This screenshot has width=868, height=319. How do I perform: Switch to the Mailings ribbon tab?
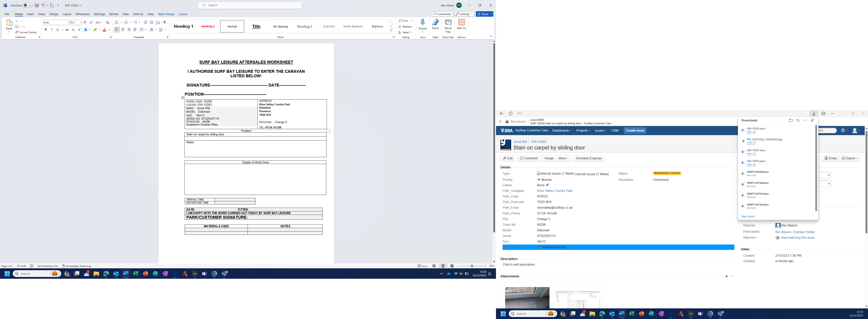[99, 14]
